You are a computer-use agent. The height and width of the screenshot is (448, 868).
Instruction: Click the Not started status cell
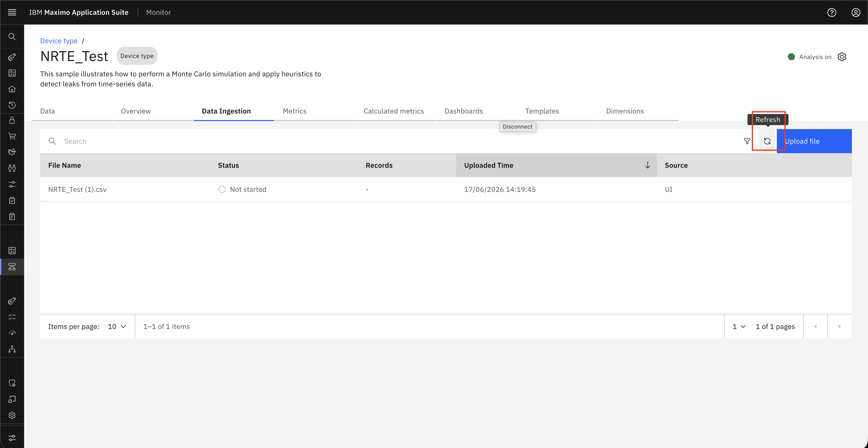[x=242, y=189]
